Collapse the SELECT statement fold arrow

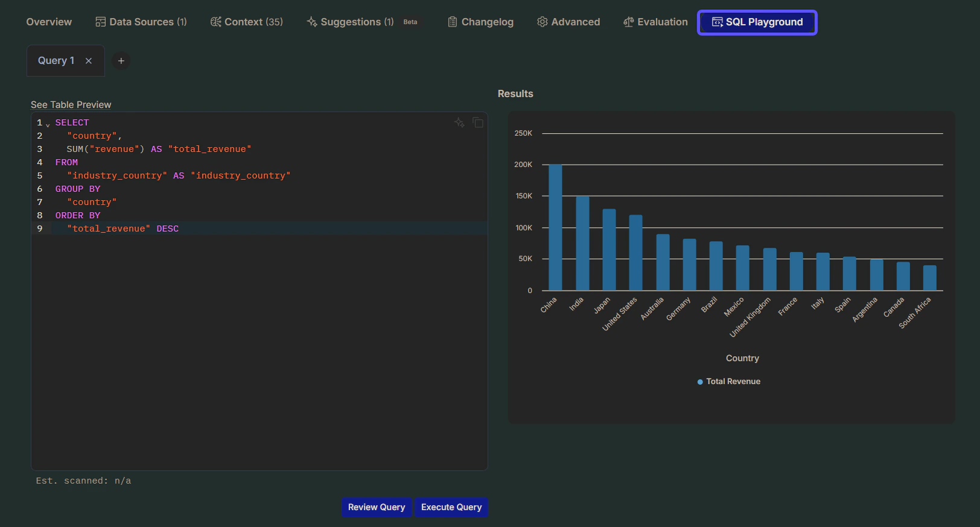tap(48, 125)
